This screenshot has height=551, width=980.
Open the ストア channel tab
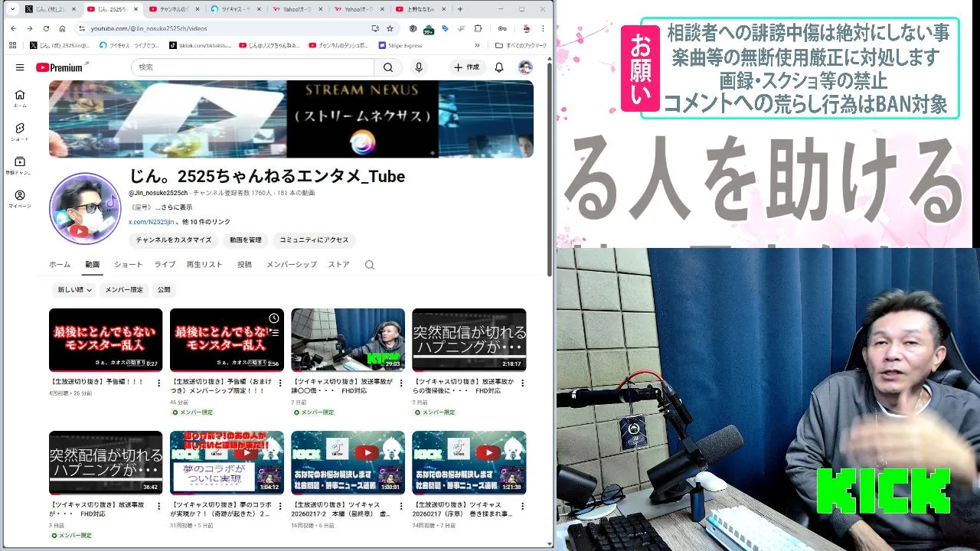(x=338, y=265)
